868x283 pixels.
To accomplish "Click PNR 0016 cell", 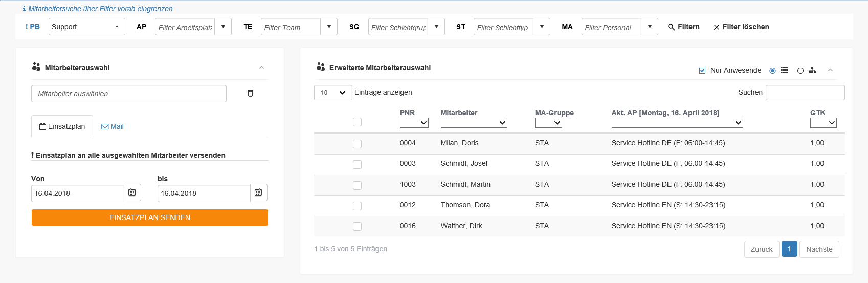I will (x=408, y=226).
